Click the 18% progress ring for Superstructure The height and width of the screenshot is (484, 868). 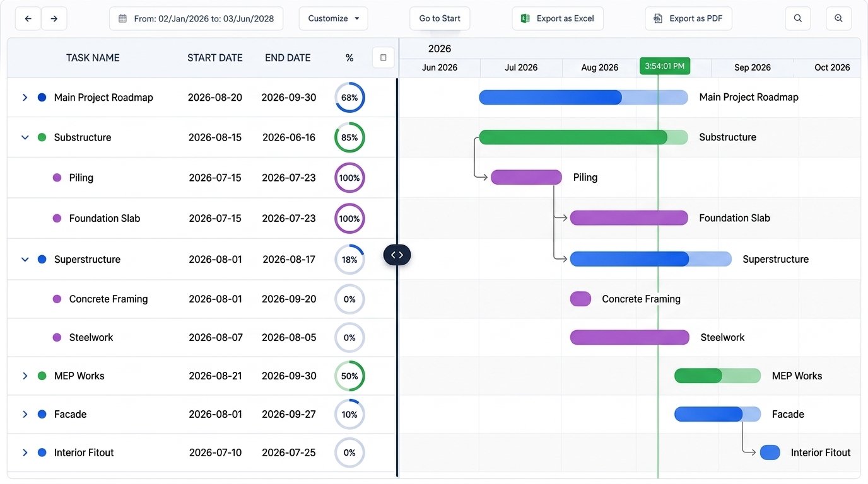click(x=349, y=260)
